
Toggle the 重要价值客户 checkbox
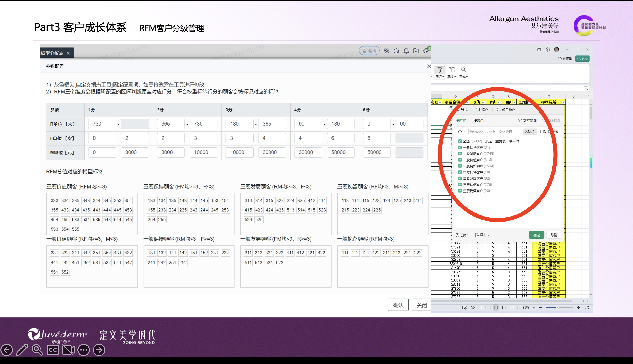(x=460, y=184)
